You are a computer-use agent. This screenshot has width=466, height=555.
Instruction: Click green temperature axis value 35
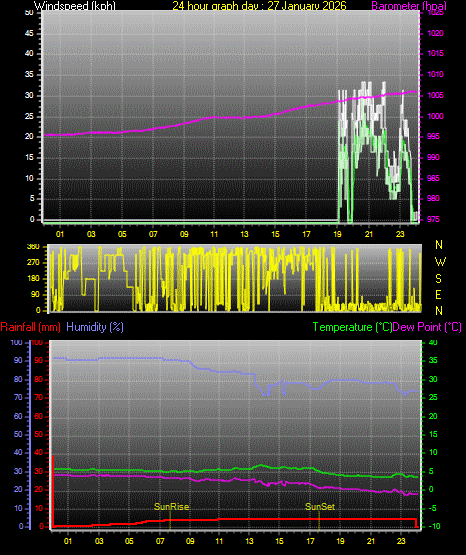tap(433, 360)
